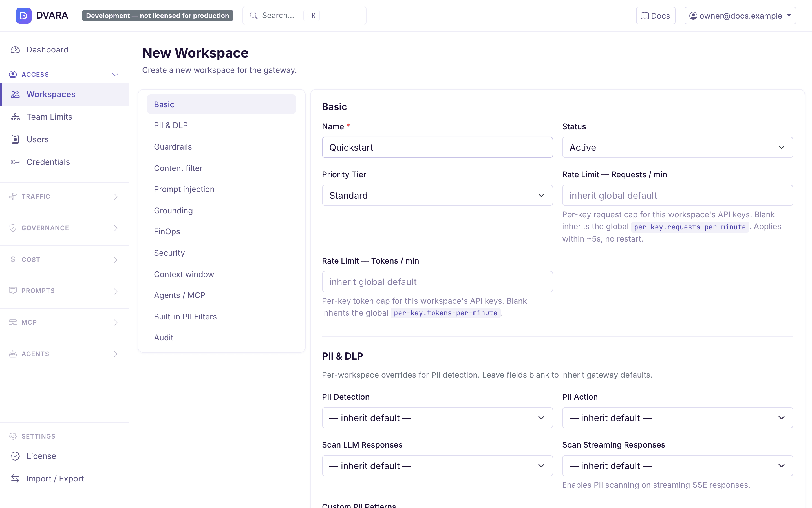Click the MCP section icon

(x=13, y=322)
